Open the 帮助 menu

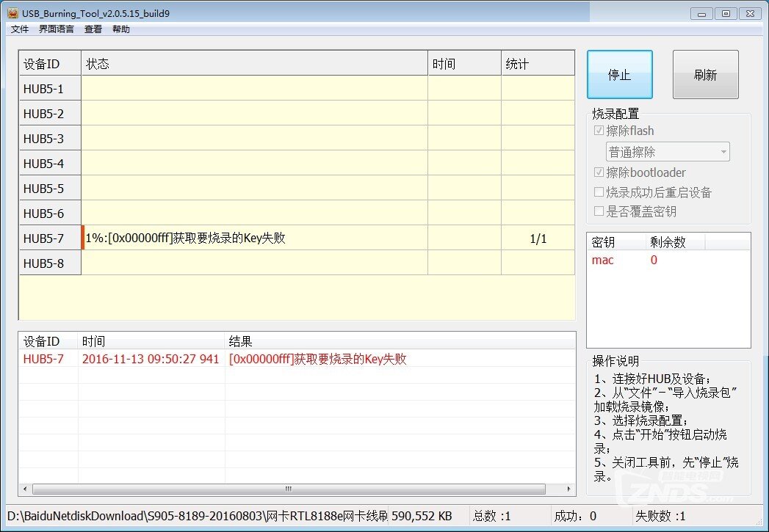point(121,29)
